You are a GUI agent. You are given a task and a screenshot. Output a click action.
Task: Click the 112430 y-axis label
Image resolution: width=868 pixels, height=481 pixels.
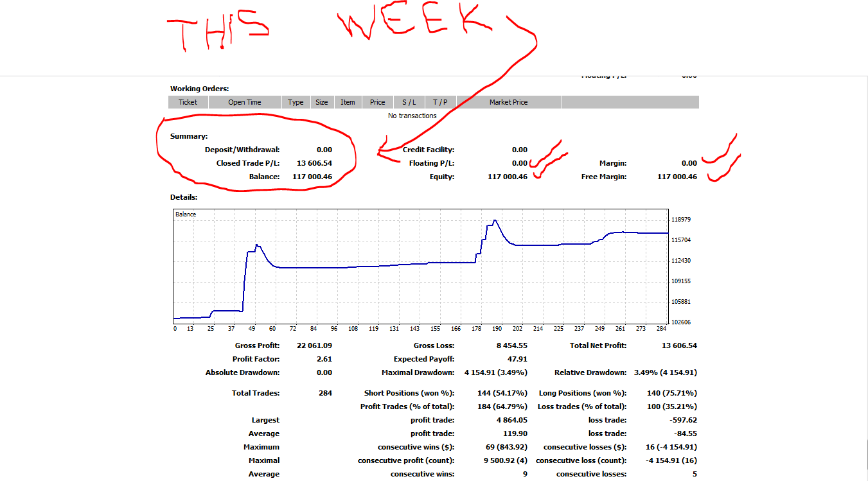[682, 261]
